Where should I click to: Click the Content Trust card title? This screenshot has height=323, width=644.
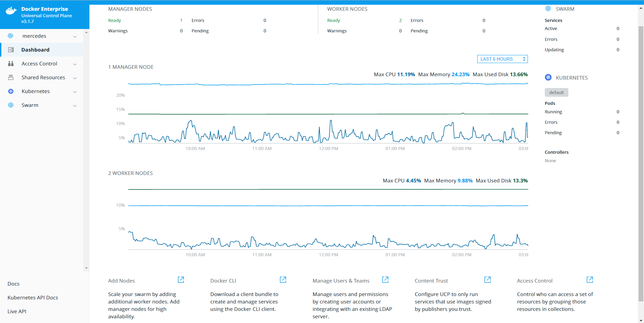431,281
